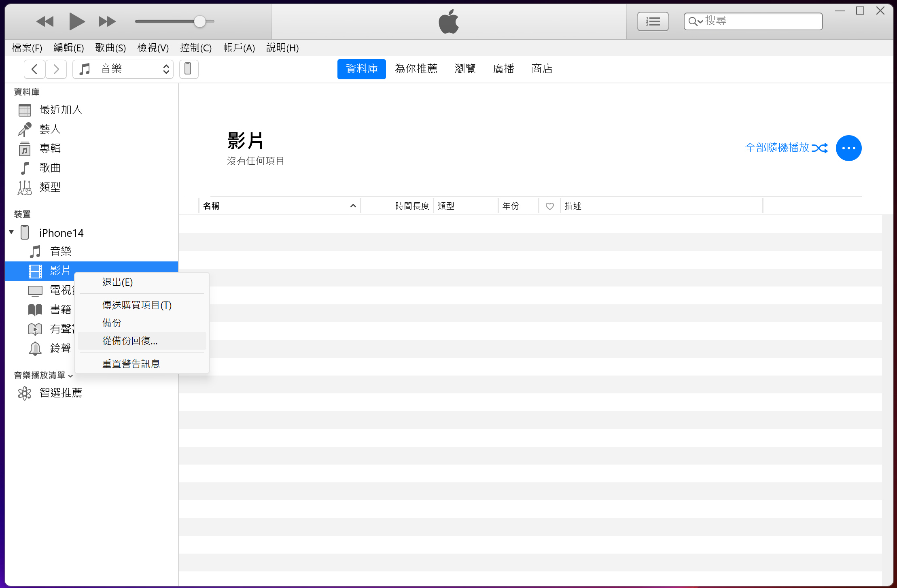Open the up next list icon
897x588 pixels.
click(653, 21)
